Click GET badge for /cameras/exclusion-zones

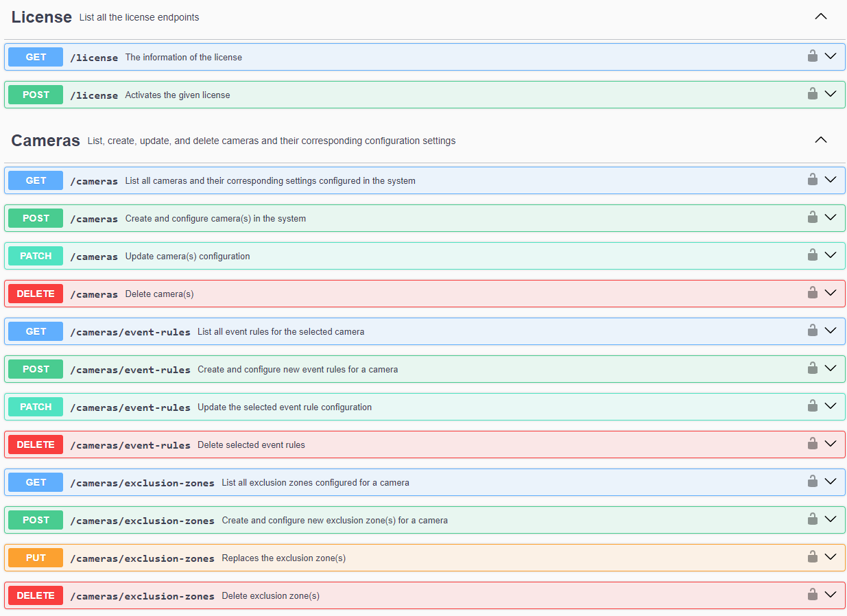(x=36, y=482)
